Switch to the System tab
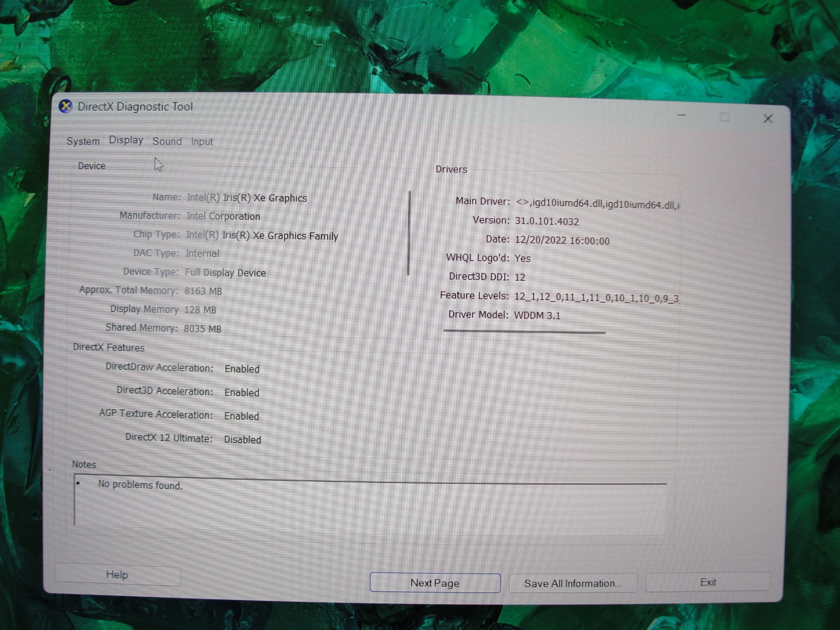 click(x=83, y=141)
